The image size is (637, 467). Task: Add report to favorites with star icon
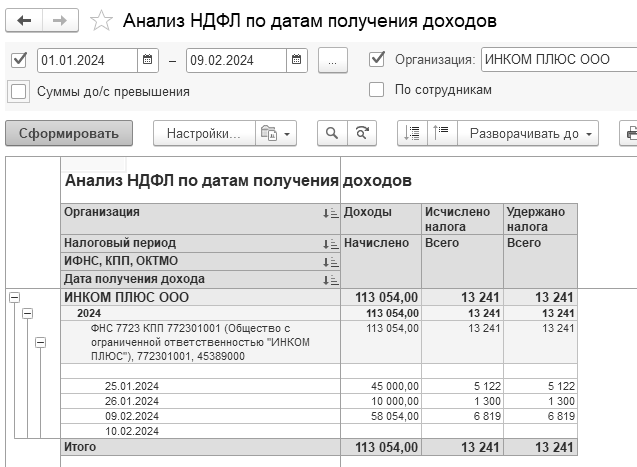pos(101,20)
